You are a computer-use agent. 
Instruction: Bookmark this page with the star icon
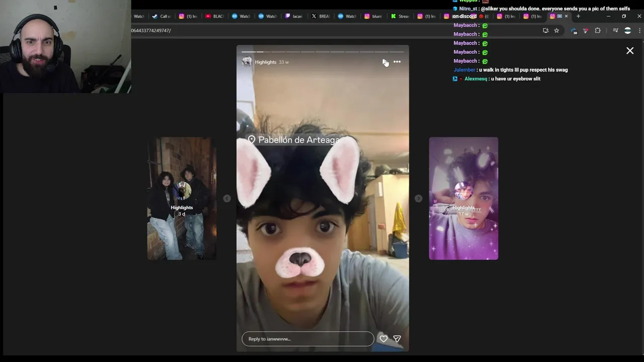[x=556, y=31]
